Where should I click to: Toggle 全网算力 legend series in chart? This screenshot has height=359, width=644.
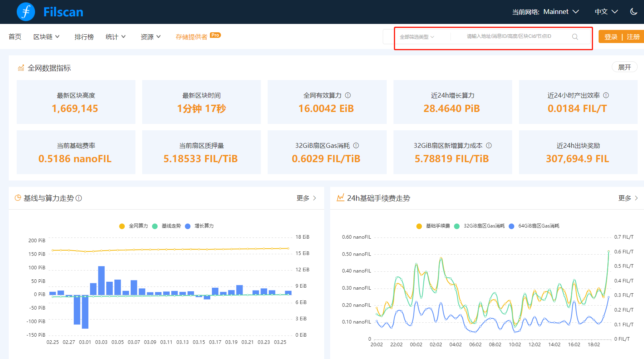point(138,226)
